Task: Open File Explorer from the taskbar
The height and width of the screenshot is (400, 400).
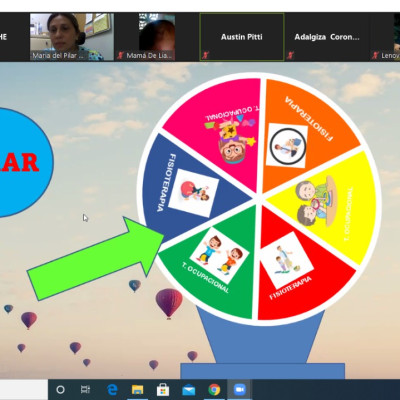Action: (x=137, y=389)
